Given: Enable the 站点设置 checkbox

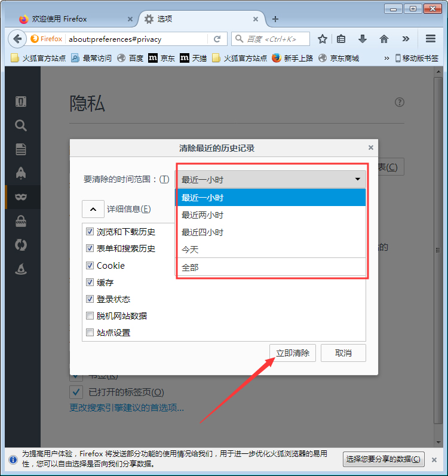Looking at the screenshot, I should (x=90, y=333).
